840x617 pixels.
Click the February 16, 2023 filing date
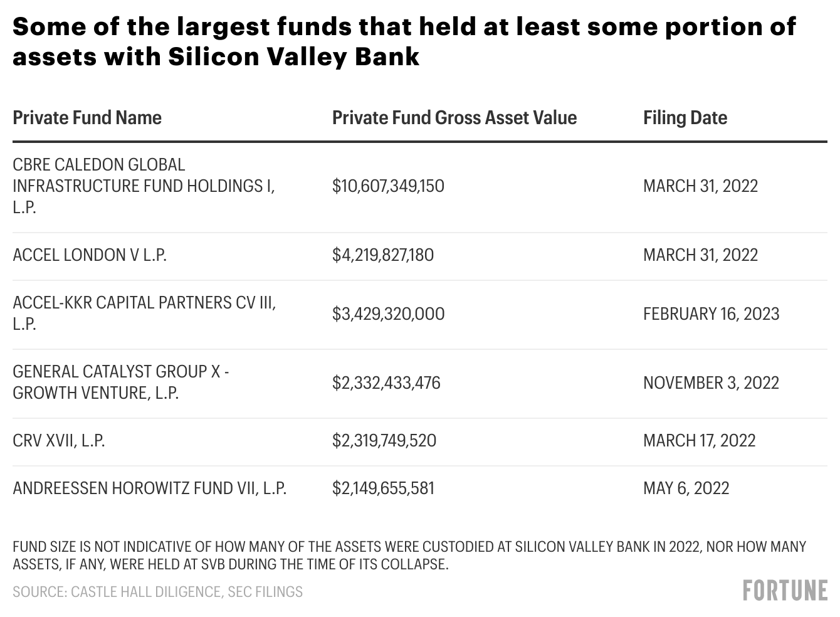(711, 314)
